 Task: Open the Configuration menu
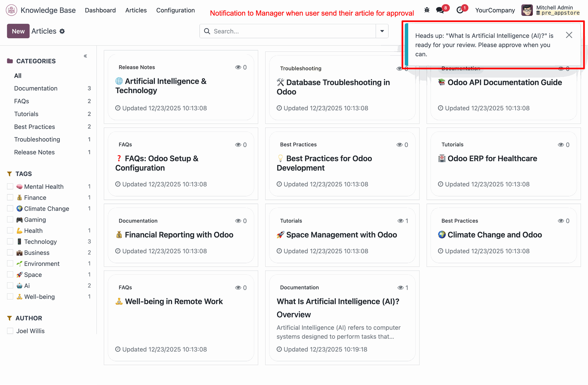point(175,10)
